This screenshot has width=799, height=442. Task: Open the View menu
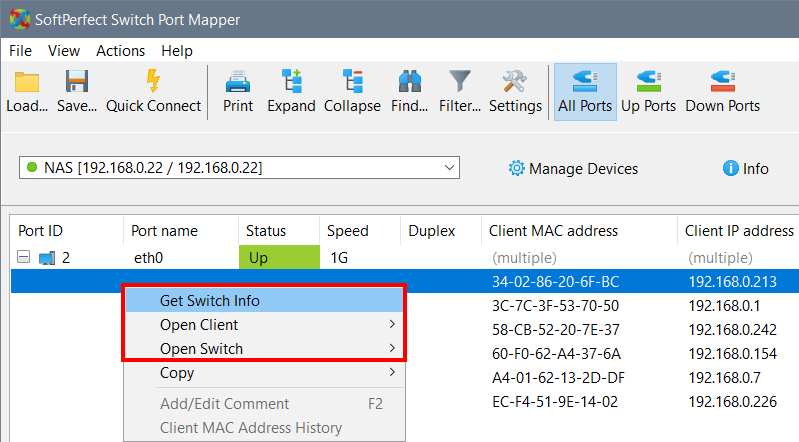[x=64, y=51]
